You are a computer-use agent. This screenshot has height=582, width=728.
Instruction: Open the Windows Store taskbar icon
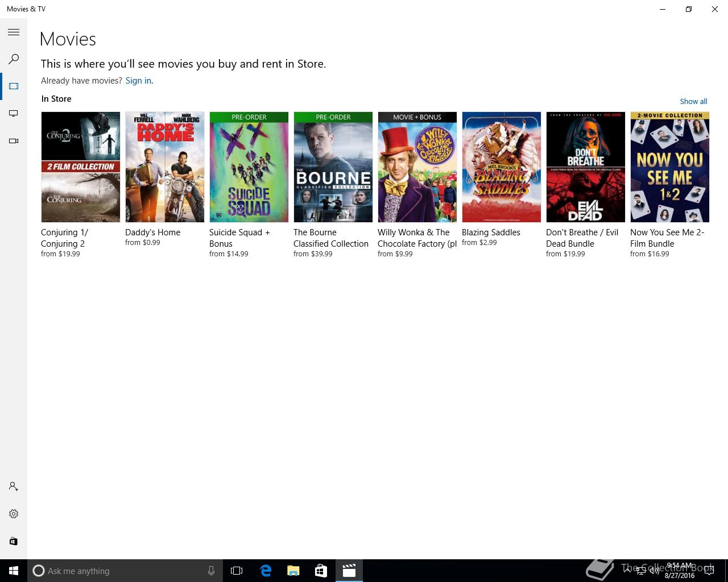[x=321, y=571]
